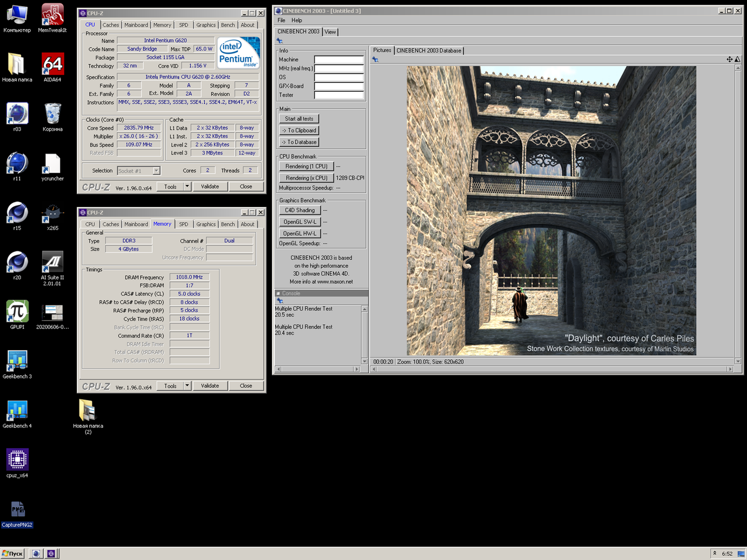This screenshot has height=560, width=747.
Task: Click console vertical scrollbar down arrow
Action: pos(365,361)
